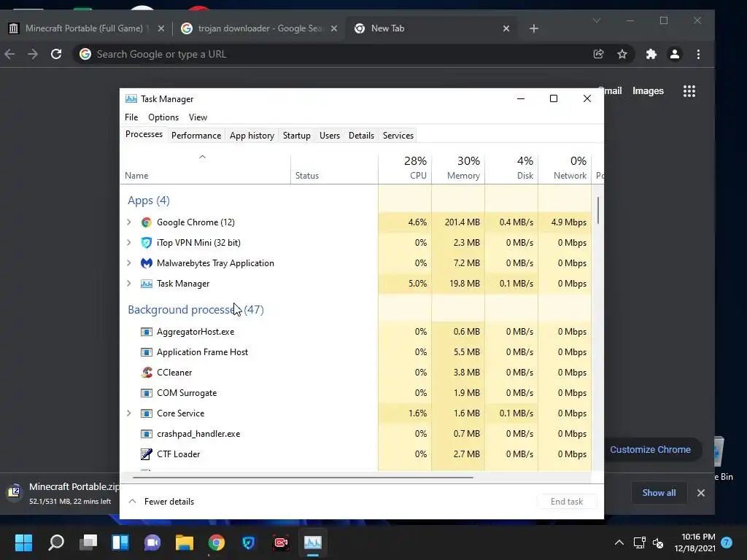Click the Malwarebytes Tray Application icon

[146, 263]
